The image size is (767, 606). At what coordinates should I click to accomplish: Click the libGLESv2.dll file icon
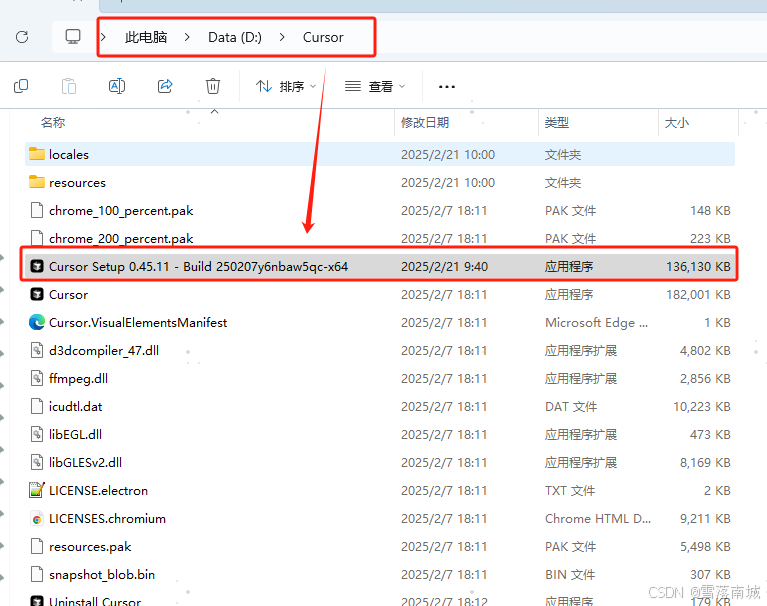[x=37, y=462]
